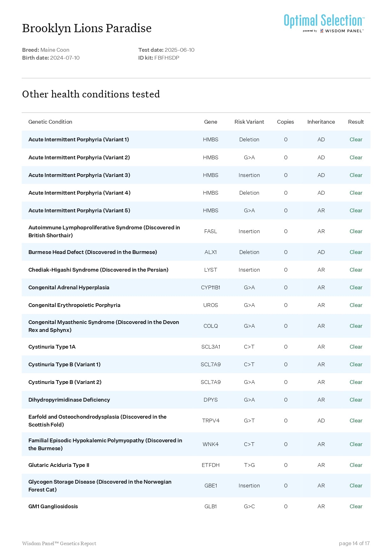Click the Wisdom Panel logo icon
This screenshot has height=554, width=392.
[322, 31]
